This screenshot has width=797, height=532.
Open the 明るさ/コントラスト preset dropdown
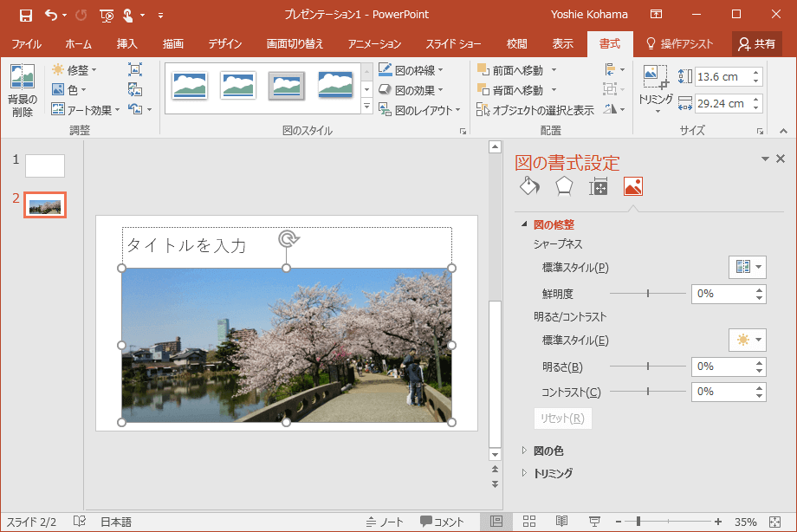coord(748,341)
